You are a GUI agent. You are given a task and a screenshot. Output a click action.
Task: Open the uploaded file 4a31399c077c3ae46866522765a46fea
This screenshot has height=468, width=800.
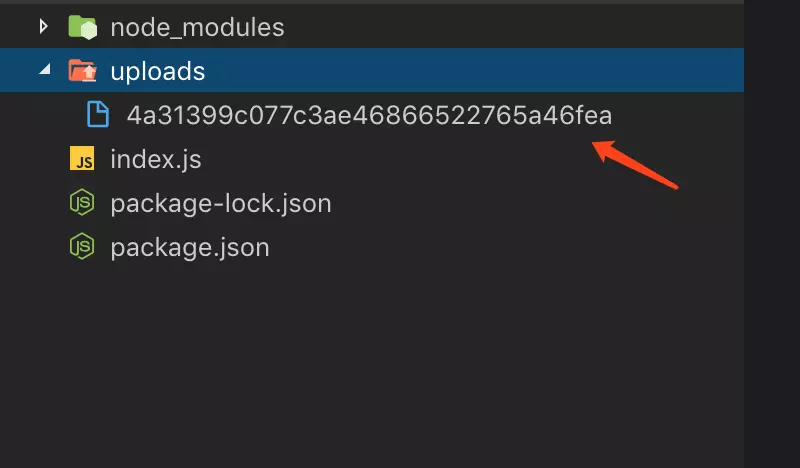369,115
